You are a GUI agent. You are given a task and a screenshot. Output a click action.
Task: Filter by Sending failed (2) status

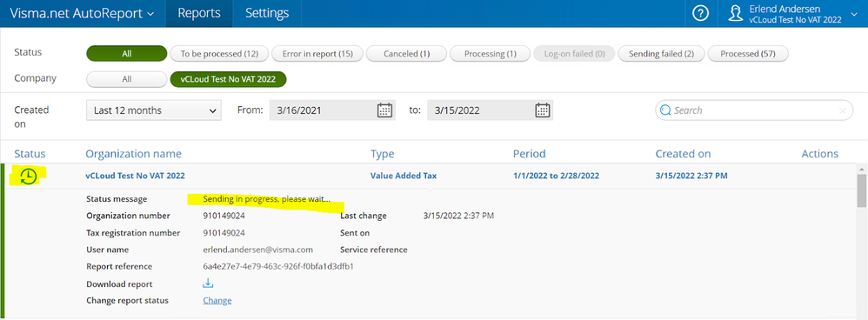pos(661,54)
